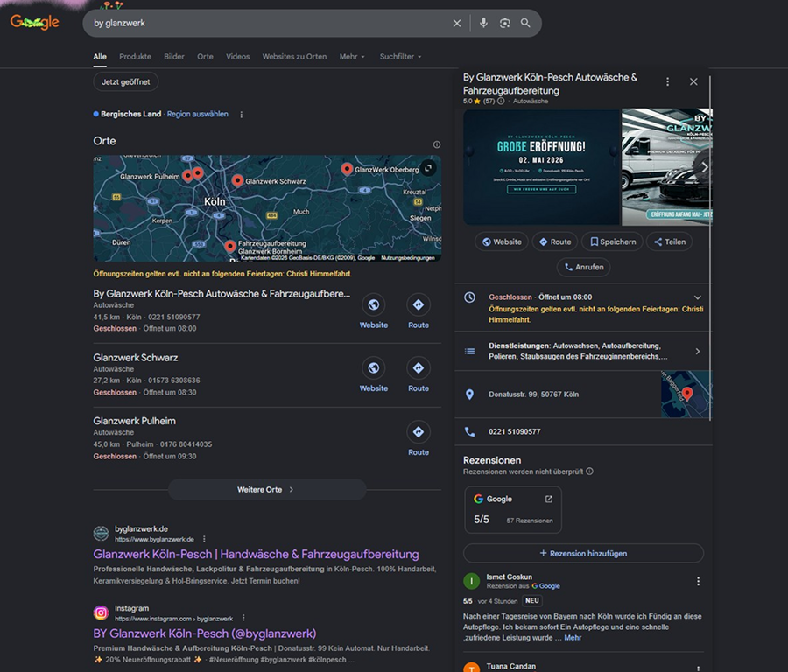Click Anrufen to call the business

click(583, 267)
